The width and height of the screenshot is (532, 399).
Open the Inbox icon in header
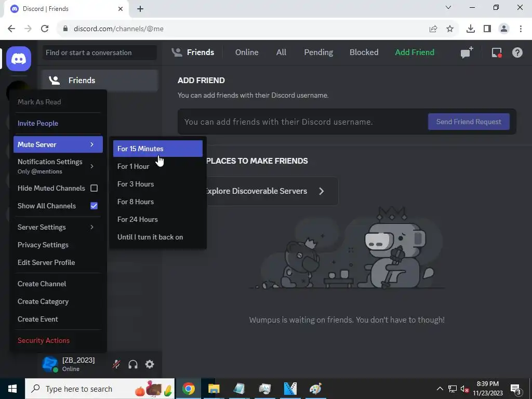(x=497, y=52)
